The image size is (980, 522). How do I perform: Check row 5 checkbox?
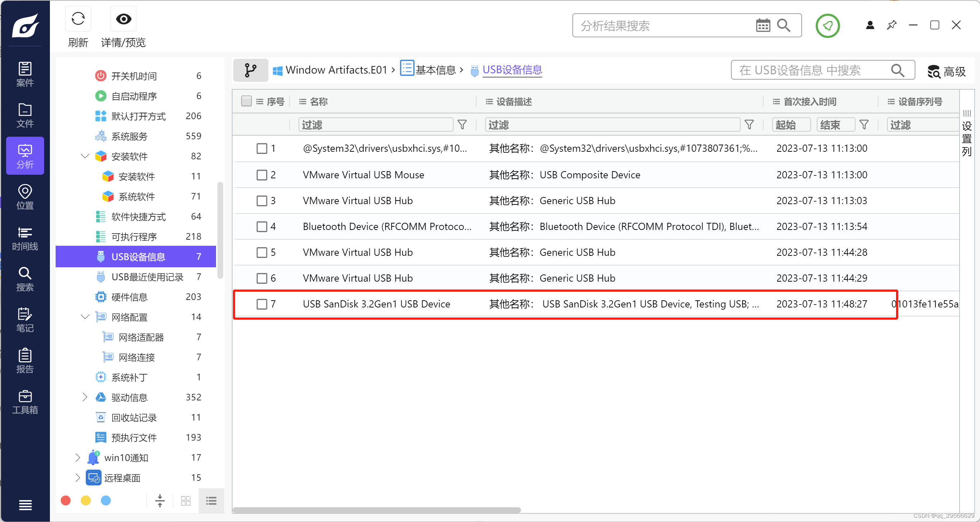pyautogui.click(x=262, y=253)
